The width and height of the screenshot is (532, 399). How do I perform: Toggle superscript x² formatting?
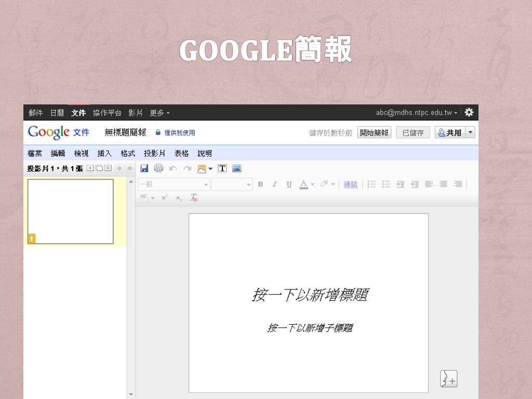[165, 197]
